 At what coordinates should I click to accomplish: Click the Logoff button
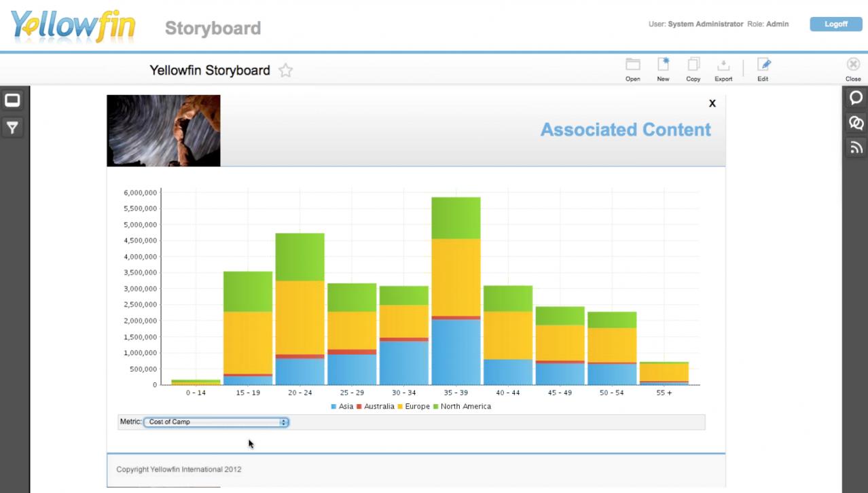835,24
